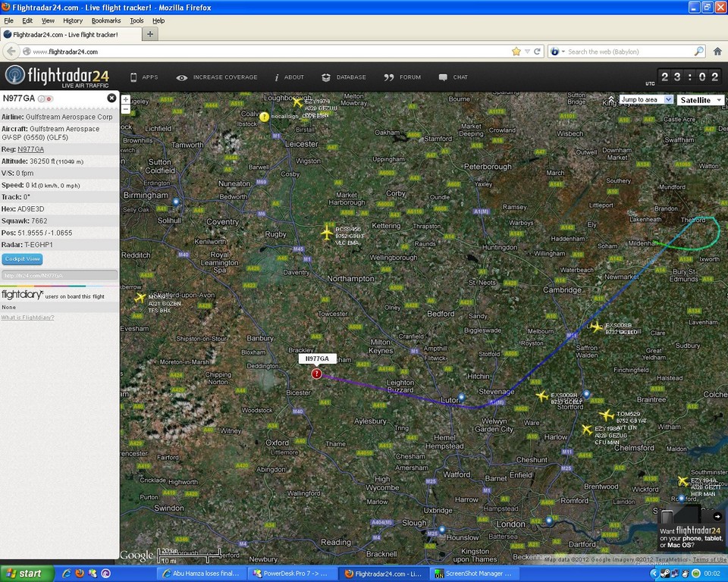Select the yellow no-callsign question mark marker
Screen dimensions: 728x582
[264, 117]
